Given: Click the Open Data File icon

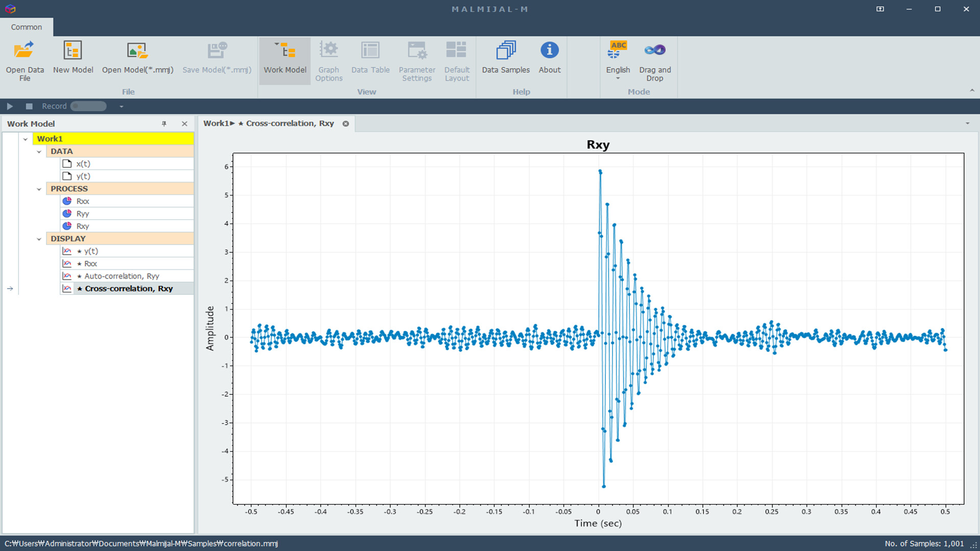Looking at the screenshot, I should [24, 51].
